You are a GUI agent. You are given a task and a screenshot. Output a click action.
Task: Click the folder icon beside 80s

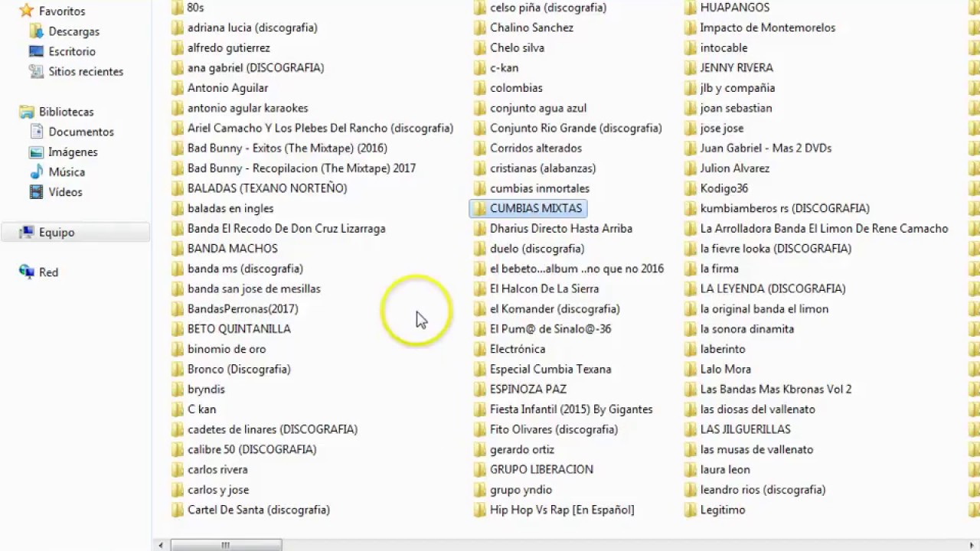click(177, 8)
